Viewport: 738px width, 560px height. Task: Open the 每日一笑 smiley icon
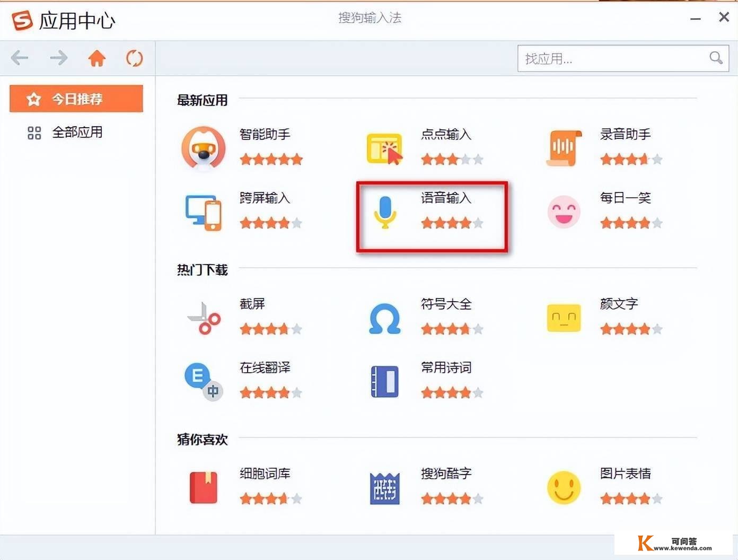(x=564, y=212)
